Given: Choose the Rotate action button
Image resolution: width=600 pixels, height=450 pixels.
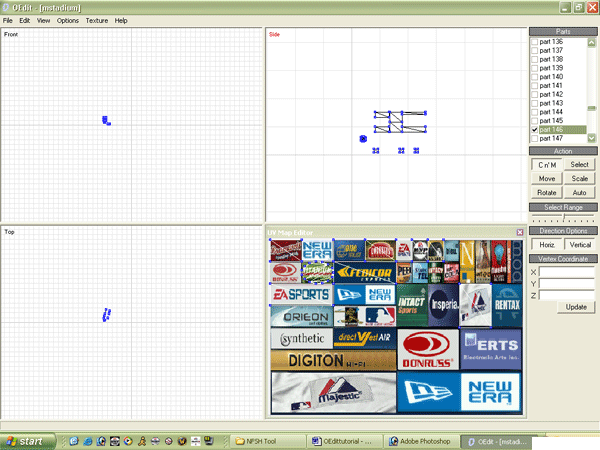Looking at the screenshot, I should pyautogui.click(x=547, y=193).
